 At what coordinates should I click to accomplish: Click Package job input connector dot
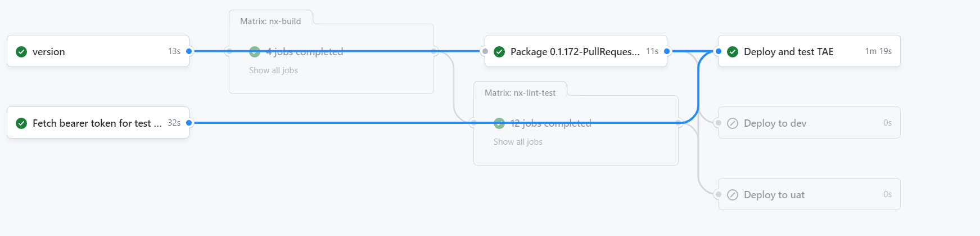click(x=485, y=51)
